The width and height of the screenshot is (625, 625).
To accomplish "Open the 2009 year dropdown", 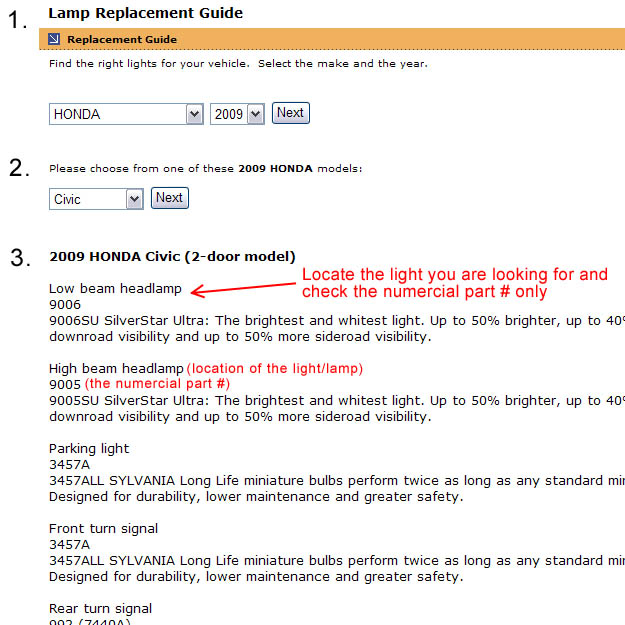I will point(237,114).
